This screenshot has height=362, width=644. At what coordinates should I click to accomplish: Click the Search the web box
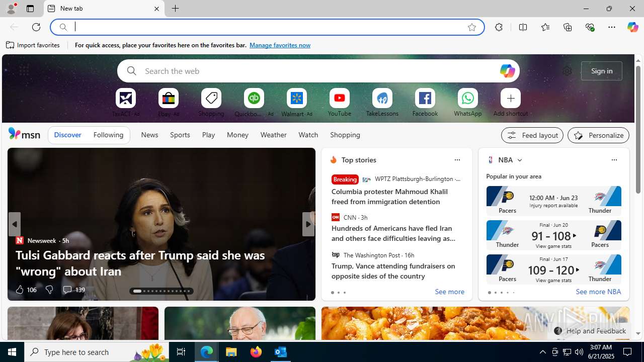318,71
